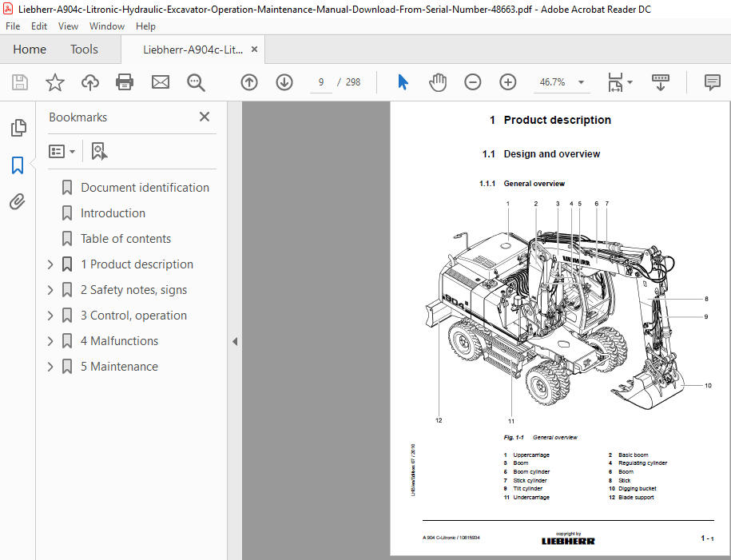Open 3 Control, operation bookmark

(x=133, y=316)
